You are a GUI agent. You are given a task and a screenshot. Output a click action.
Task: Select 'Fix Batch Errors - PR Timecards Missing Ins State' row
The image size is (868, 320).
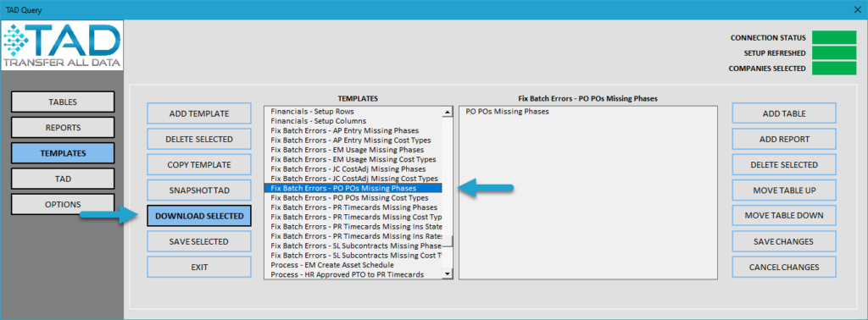coord(353,227)
